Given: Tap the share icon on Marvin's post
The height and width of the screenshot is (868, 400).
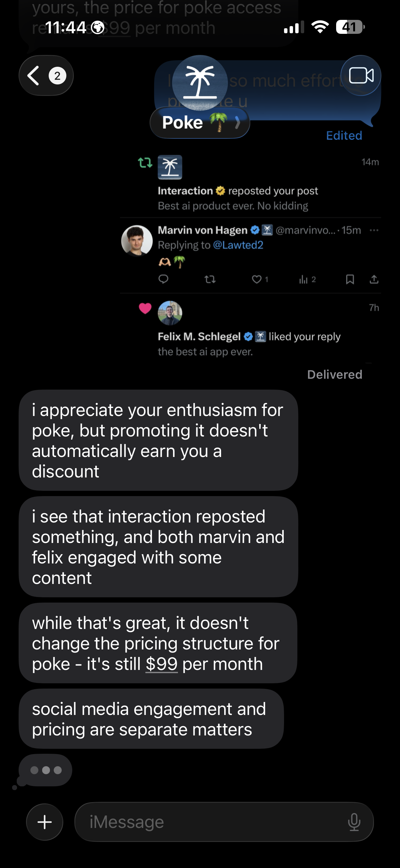Looking at the screenshot, I should [x=374, y=279].
